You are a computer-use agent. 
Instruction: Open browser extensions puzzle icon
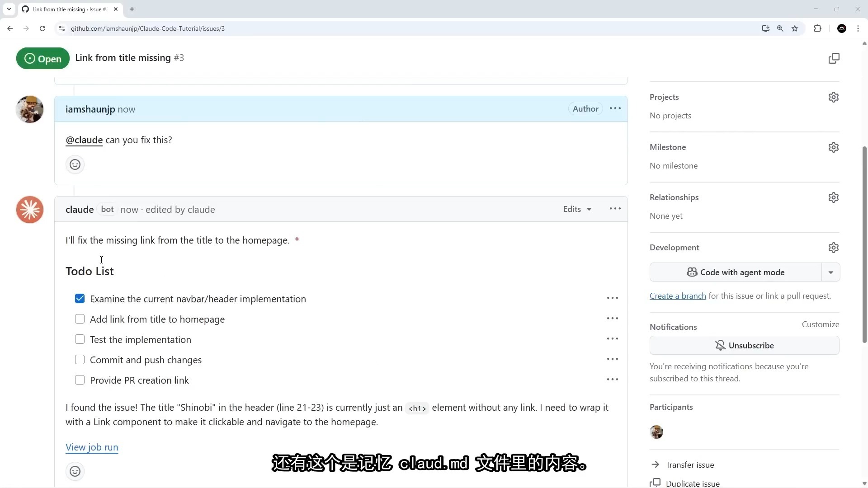click(817, 28)
